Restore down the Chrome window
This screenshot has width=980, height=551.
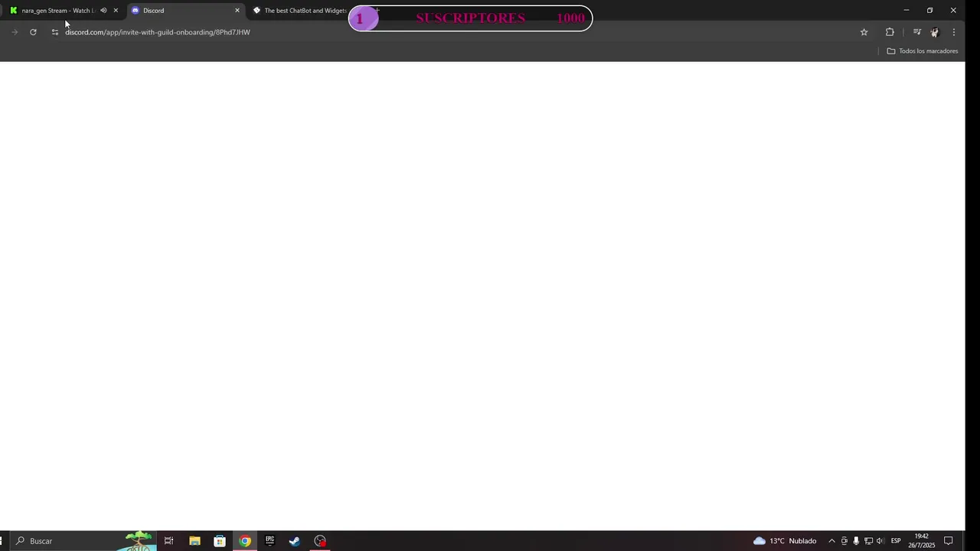tap(929, 11)
